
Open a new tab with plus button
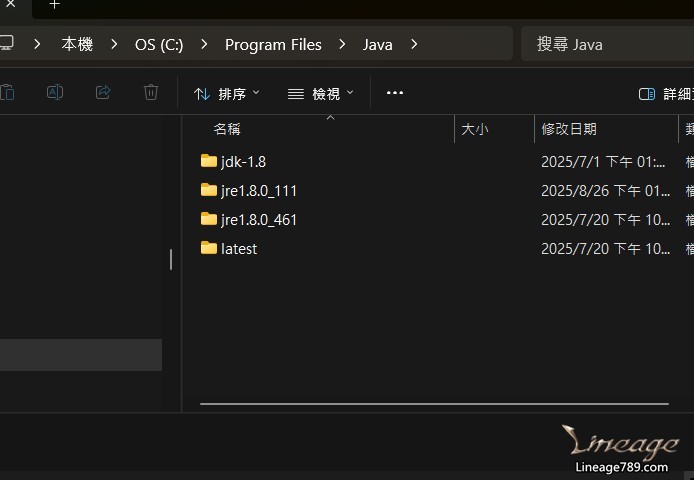54,5
